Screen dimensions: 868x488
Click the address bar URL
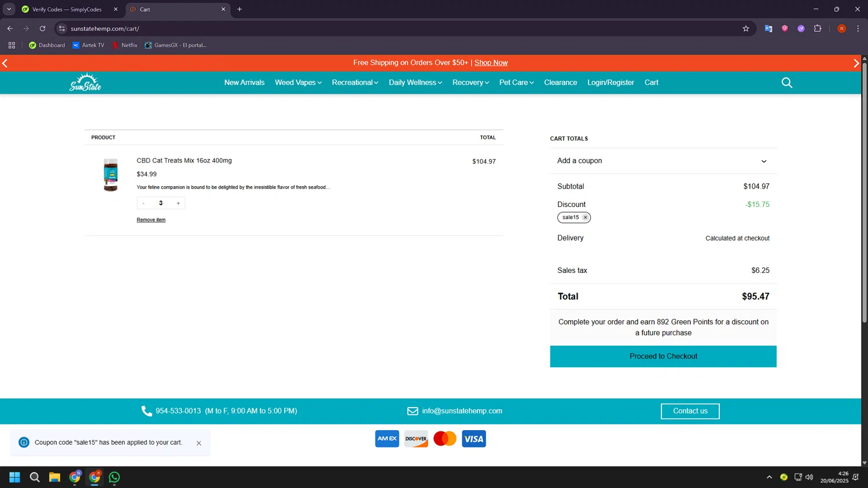(105, 28)
